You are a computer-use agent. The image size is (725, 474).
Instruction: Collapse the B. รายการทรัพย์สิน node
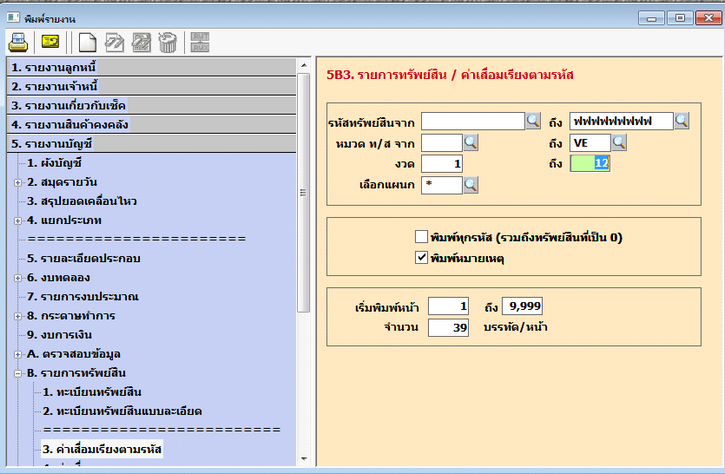tap(18, 373)
